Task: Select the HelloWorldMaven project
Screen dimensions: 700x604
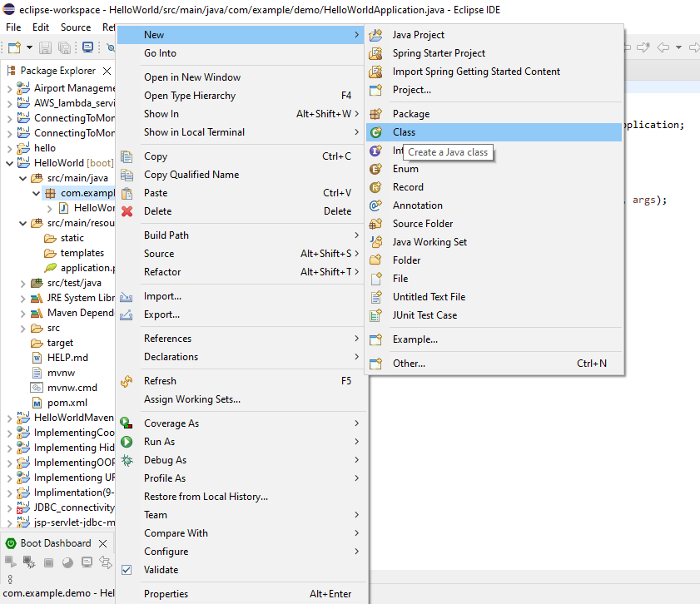Action: (73, 418)
